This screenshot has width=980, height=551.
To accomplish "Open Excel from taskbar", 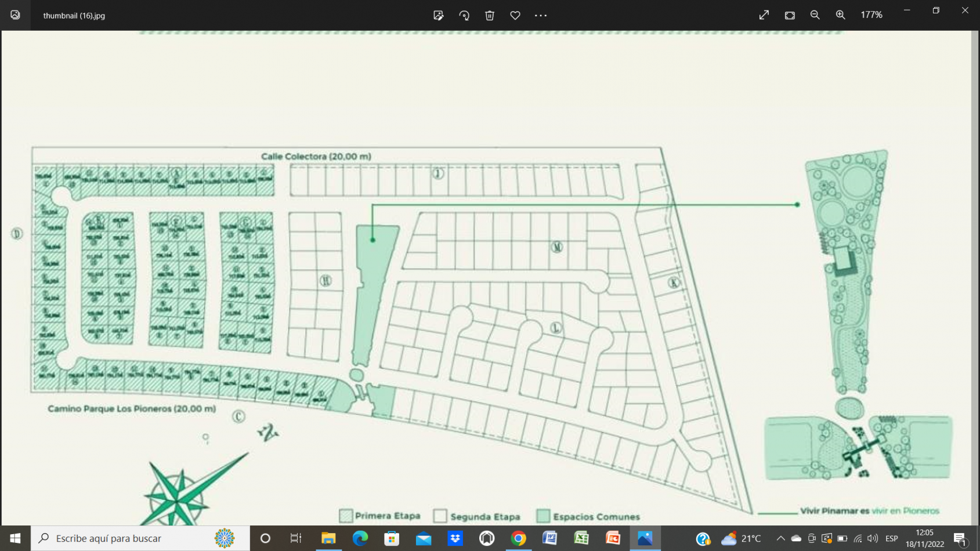I will point(581,538).
